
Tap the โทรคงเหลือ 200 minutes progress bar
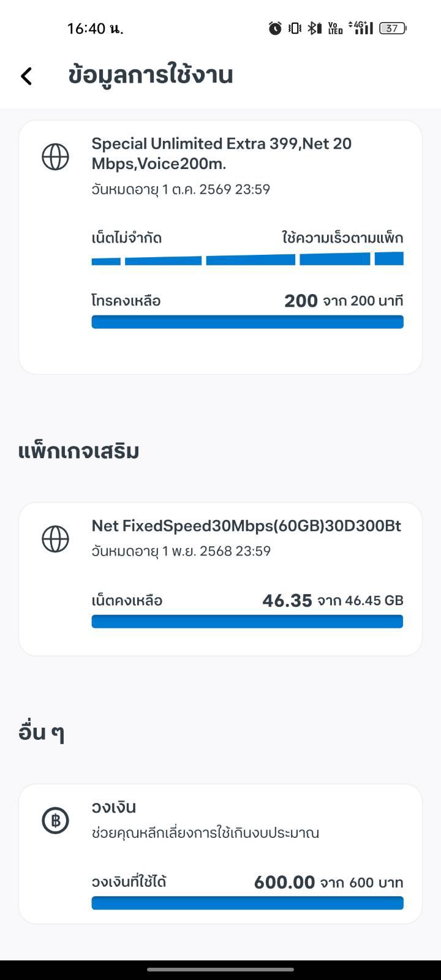247,322
